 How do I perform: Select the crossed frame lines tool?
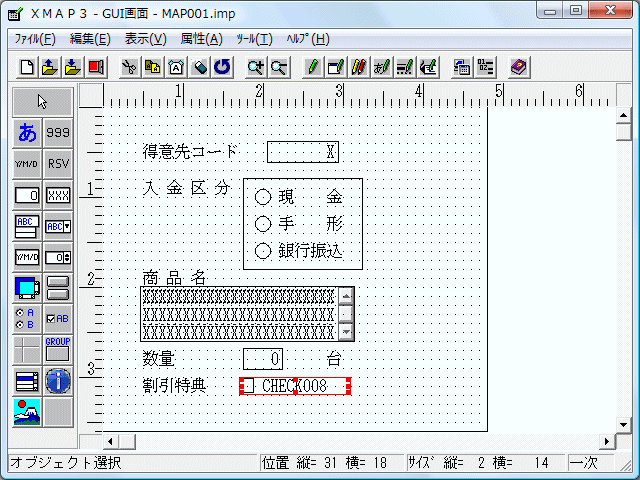[x=27, y=350]
